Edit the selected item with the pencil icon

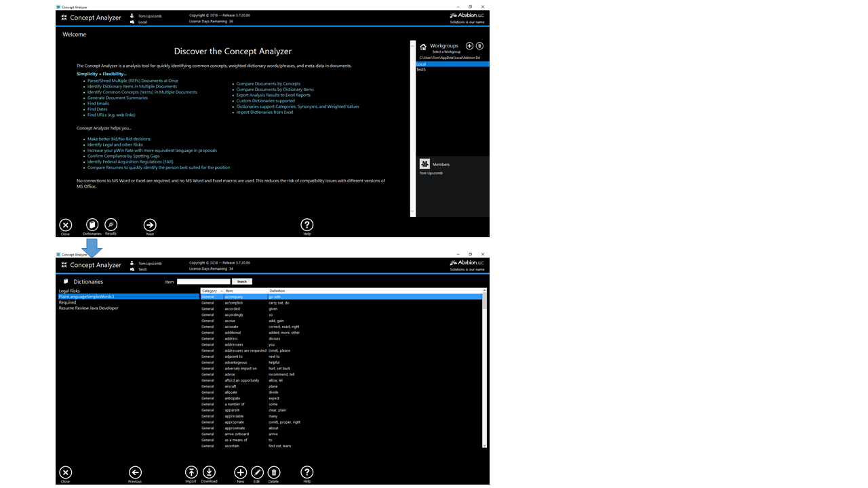pos(257,472)
